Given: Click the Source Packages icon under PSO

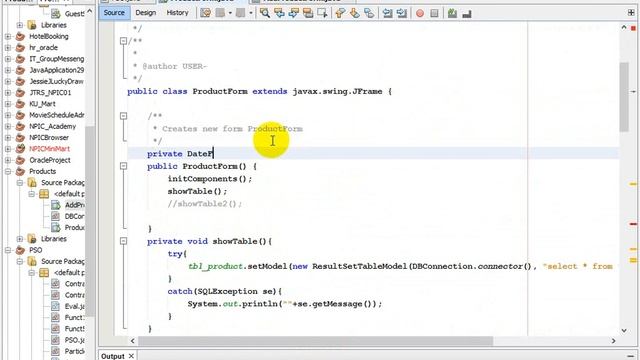Looking at the screenshot, I should pos(31,261).
